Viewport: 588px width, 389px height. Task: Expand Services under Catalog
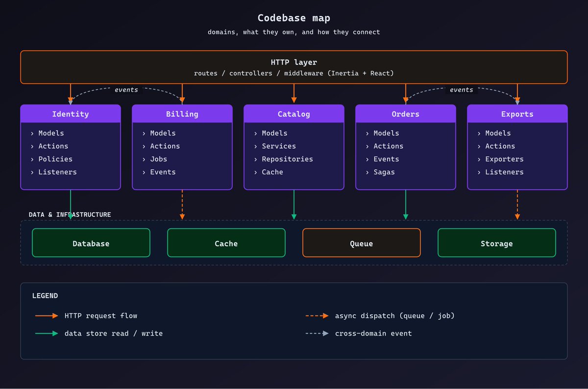(x=275, y=146)
